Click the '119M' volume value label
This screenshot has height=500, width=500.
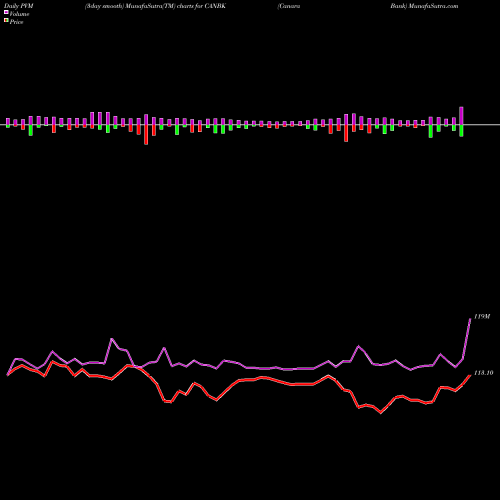(482, 317)
